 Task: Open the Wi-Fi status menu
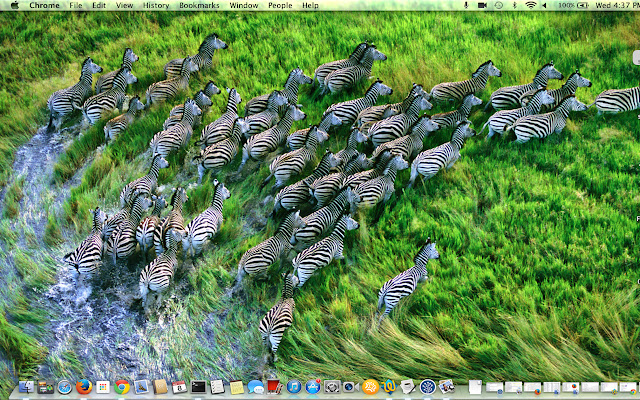click(530, 5)
